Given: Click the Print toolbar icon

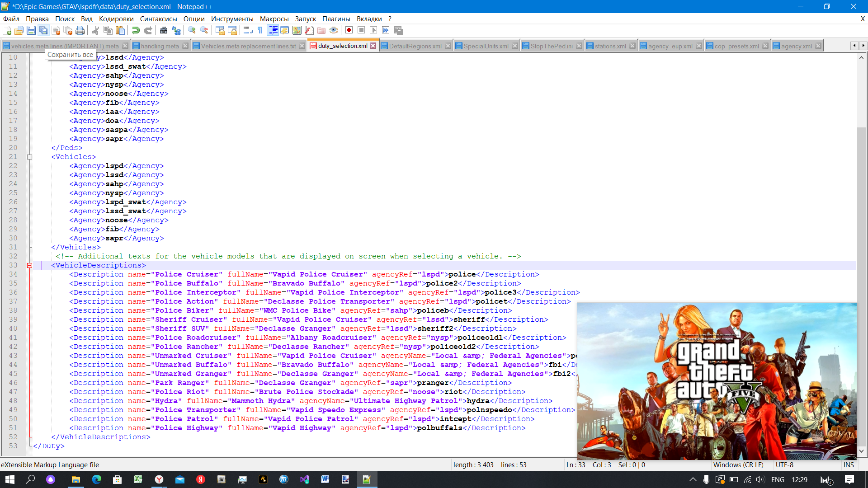Looking at the screenshot, I should point(80,30).
